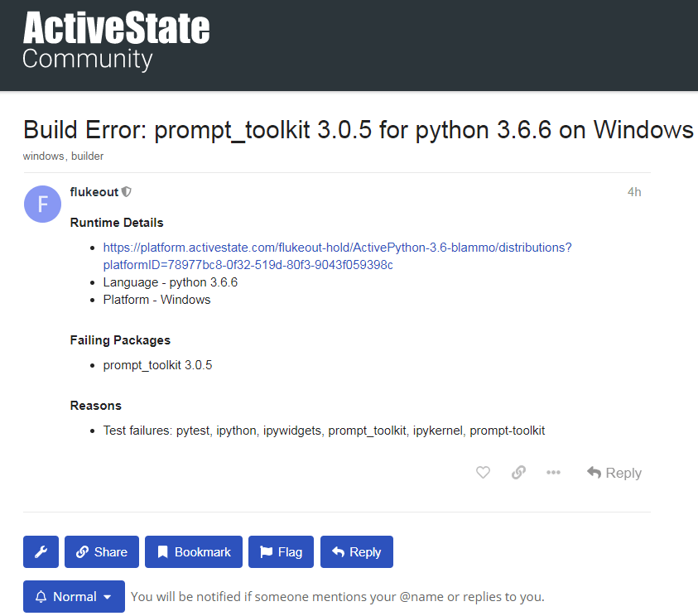The height and width of the screenshot is (616, 698).
Task: Copy post link via chain icon
Action: 518,472
